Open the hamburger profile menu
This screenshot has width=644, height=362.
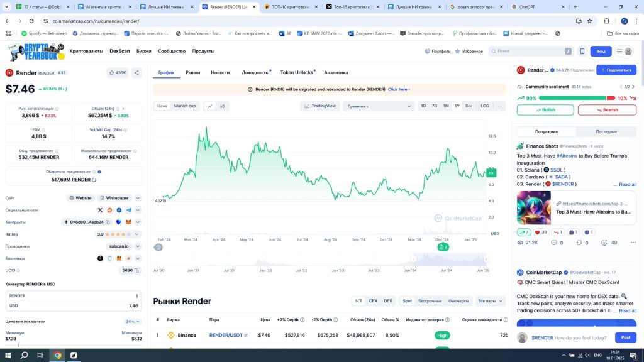[x=624, y=52]
